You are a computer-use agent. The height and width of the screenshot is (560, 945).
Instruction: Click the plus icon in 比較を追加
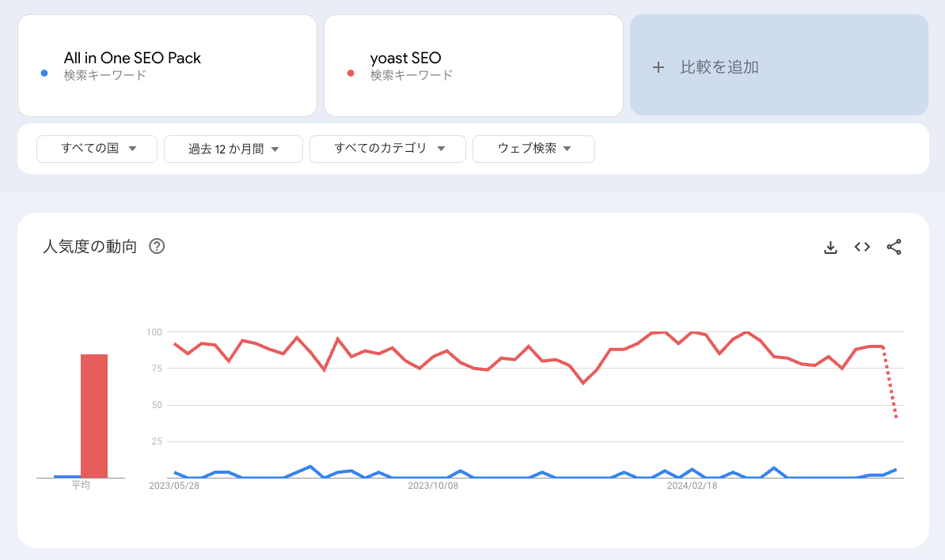(x=658, y=67)
